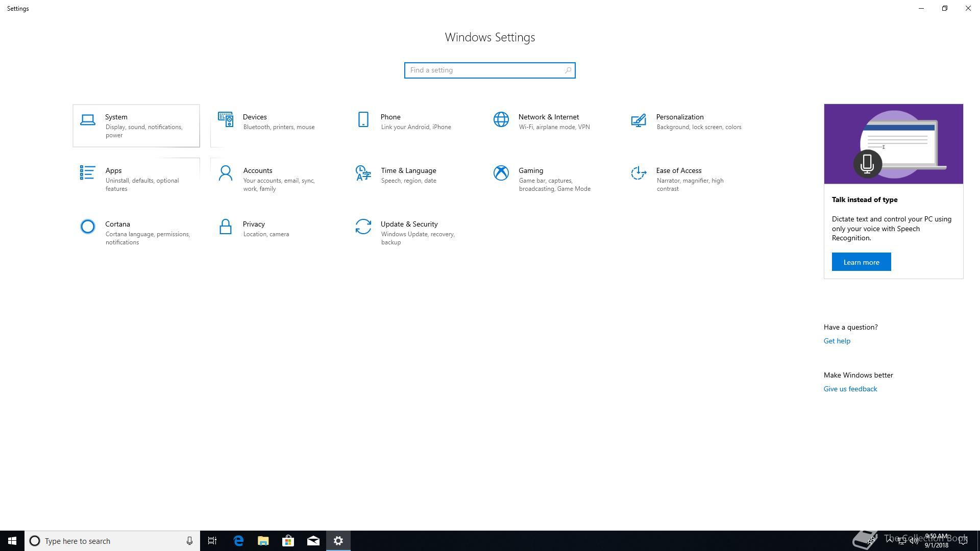Click the Type here to search box
The image size is (980, 551).
[112, 541]
